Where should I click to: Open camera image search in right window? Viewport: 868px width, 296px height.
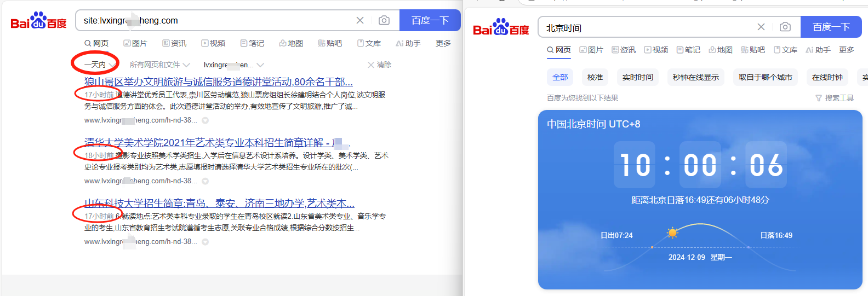pyautogui.click(x=785, y=27)
